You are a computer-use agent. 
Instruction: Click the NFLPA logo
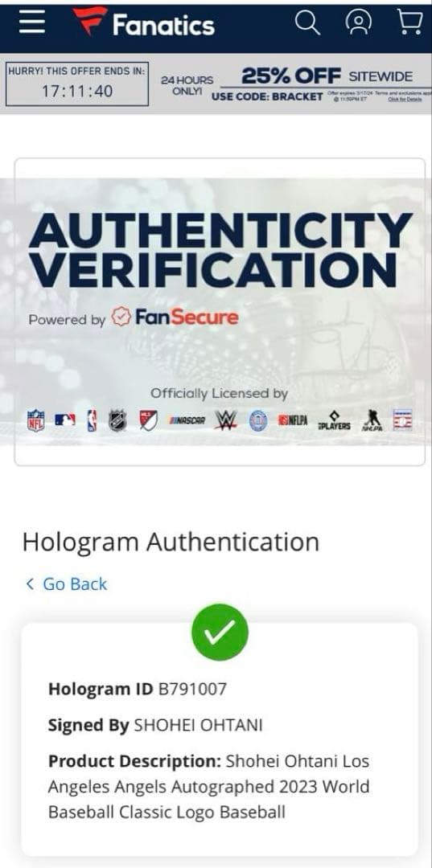293,420
